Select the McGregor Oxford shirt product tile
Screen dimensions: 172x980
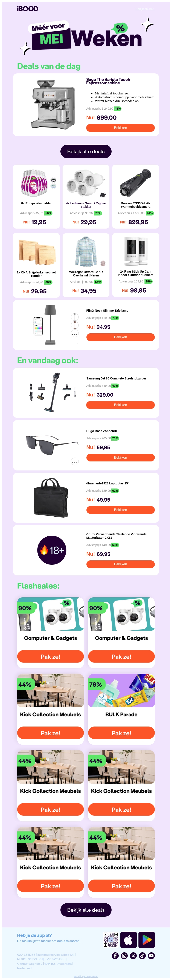click(x=86, y=265)
